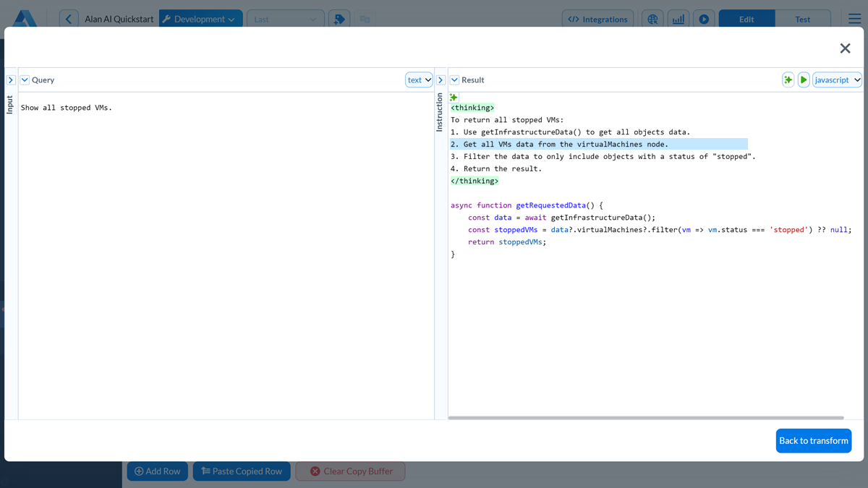Click the back arrow next to Alan AI Quickstart
The image size is (868, 488).
69,18
